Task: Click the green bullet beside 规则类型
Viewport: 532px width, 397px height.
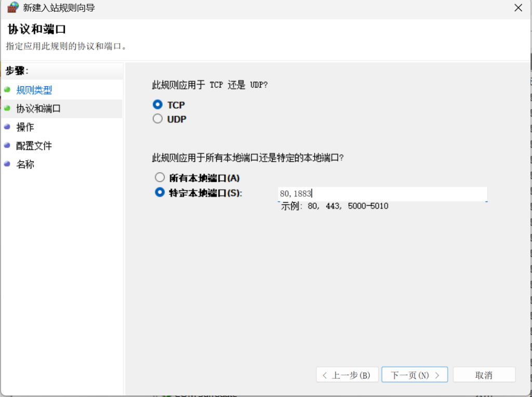Action: (7, 89)
